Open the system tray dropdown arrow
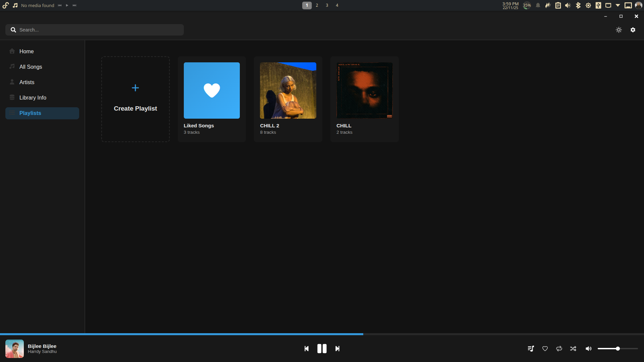Screen dimensions: 644x362 (618, 5)
